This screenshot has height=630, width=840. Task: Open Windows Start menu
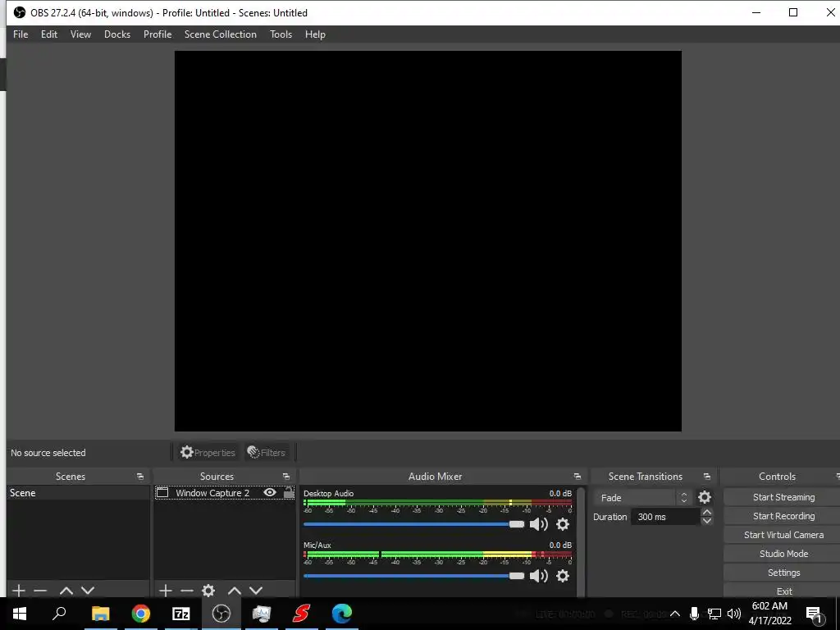coord(20,614)
